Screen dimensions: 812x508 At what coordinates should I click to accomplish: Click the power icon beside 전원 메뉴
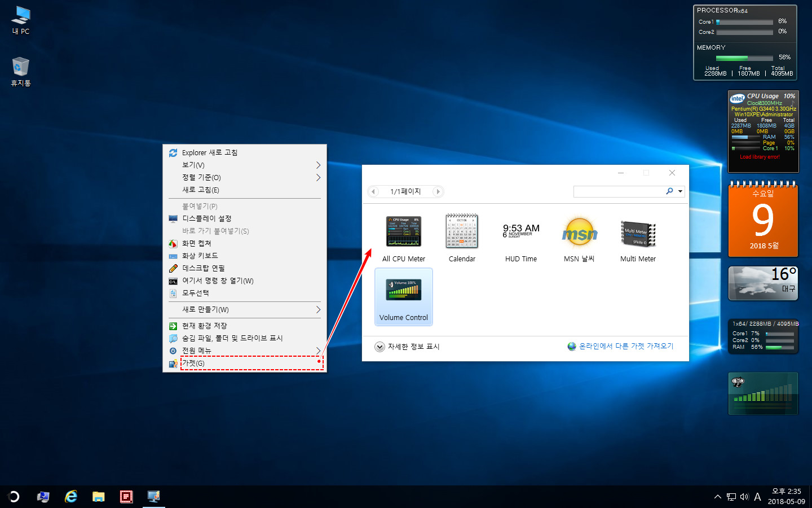click(x=173, y=351)
